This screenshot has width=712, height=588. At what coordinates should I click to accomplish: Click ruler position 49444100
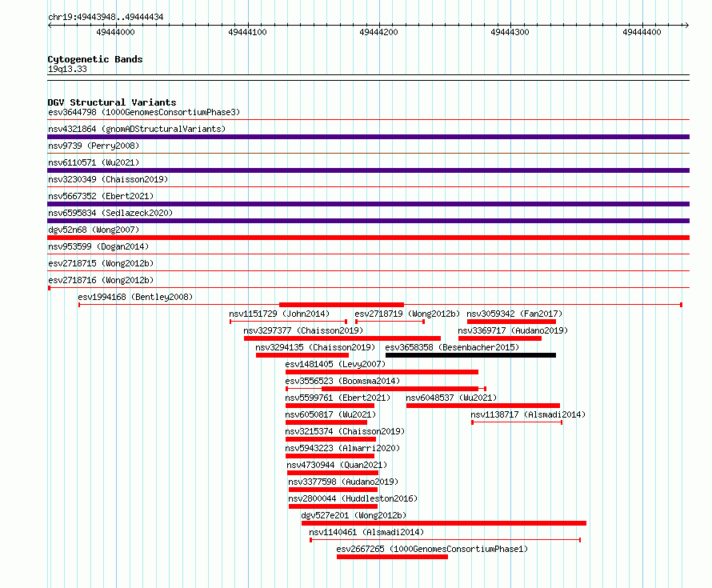(247, 32)
